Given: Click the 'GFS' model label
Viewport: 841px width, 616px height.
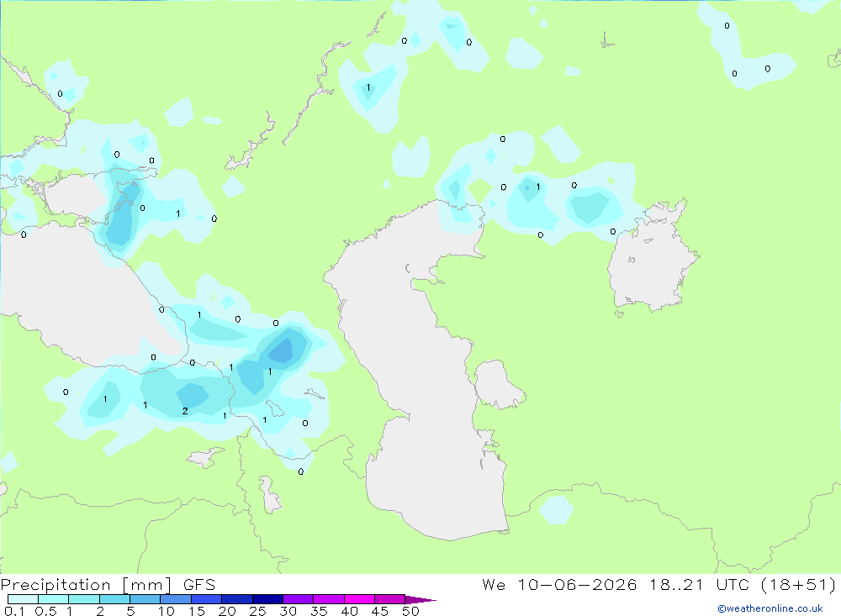Looking at the screenshot, I should pyautogui.click(x=199, y=585).
